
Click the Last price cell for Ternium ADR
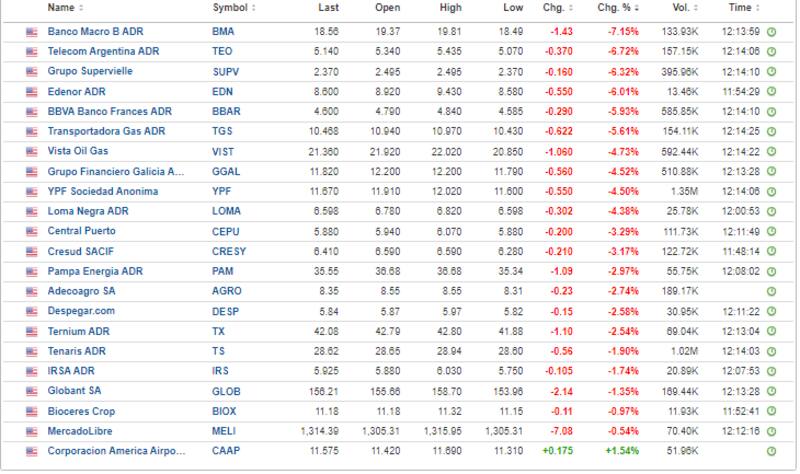[x=321, y=332]
